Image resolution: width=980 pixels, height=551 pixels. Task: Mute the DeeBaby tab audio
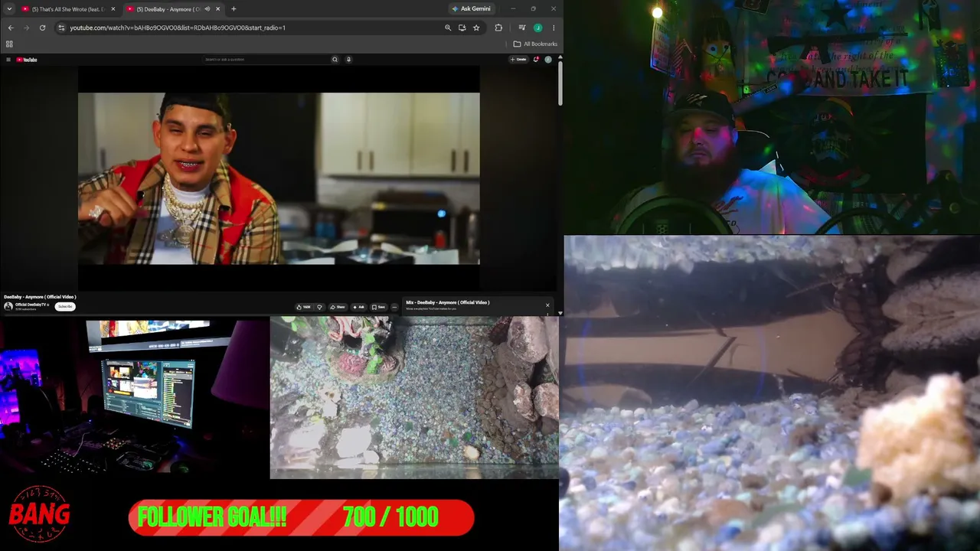(207, 9)
